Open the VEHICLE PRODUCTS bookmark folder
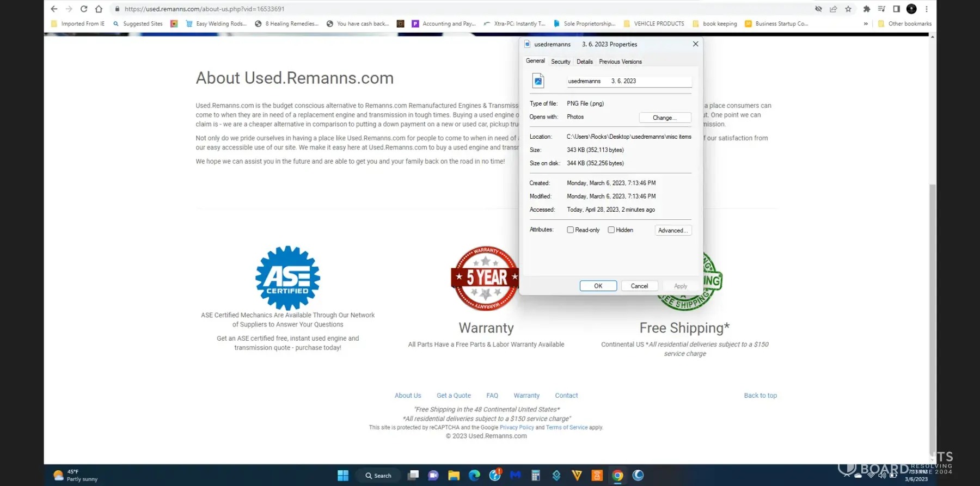Image resolution: width=980 pixels, height=486 pixels. (654, 23)
